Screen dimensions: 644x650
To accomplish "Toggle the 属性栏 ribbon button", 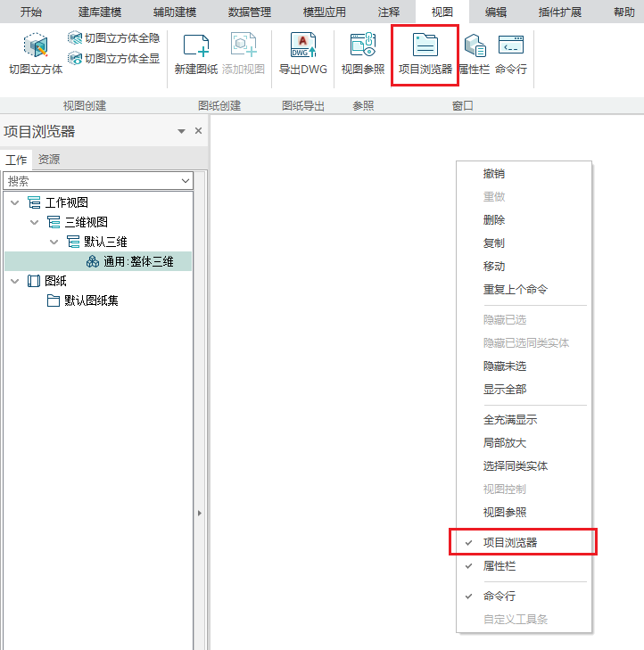I will click(475, 53).
